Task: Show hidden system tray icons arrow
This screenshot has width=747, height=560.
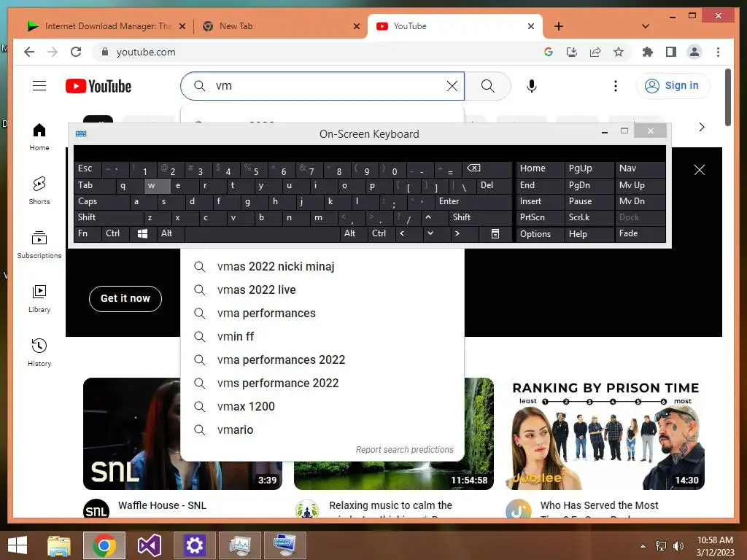Action: (643, 546)
